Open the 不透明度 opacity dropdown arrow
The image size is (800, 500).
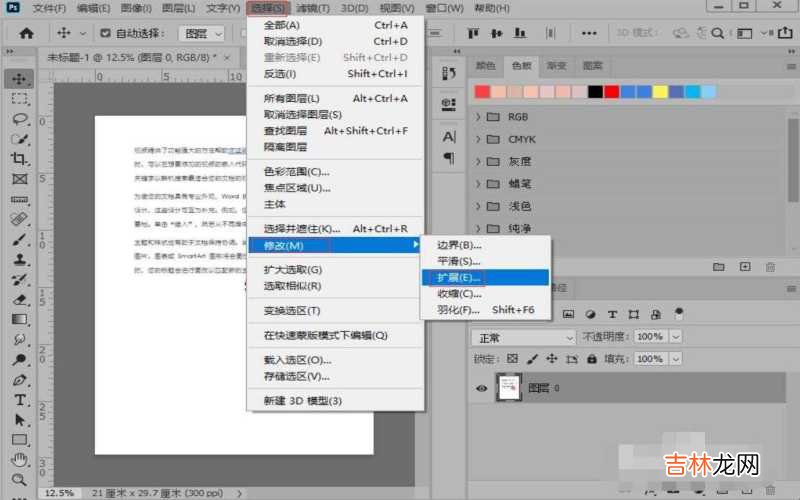676,337
